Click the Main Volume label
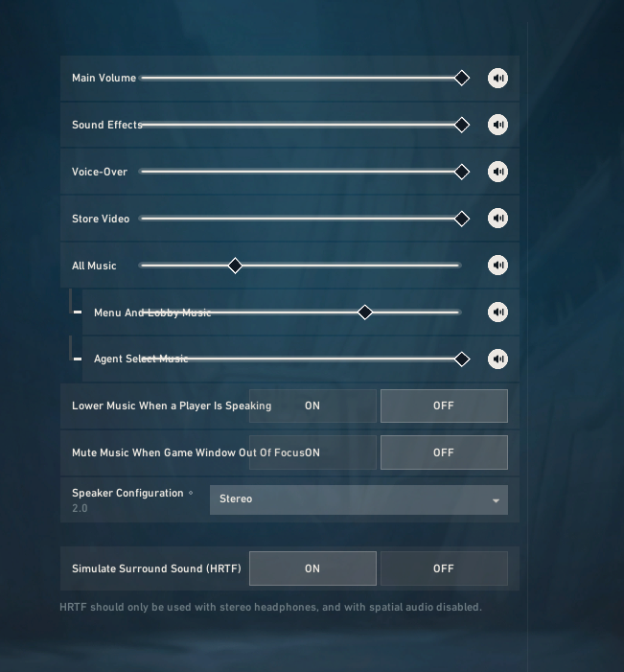The height and width of the screenshot is (672, 624). click(104, 78)
